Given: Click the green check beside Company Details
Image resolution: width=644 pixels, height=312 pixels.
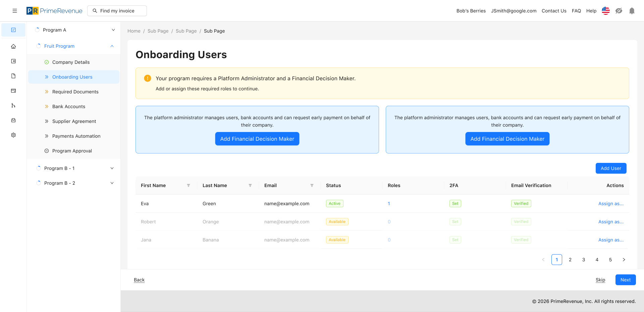Looking at the screenshot, I should point(47,62).
